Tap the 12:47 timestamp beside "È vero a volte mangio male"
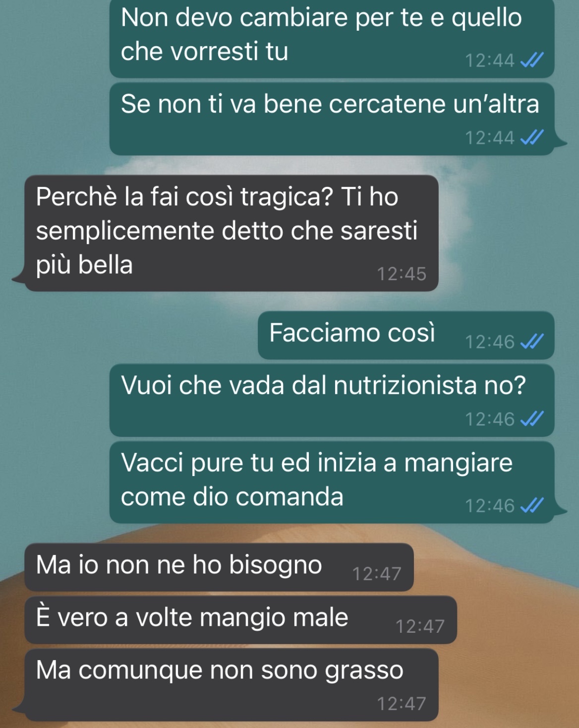The width and height of the screenshot is (579, 728). click(420, 626)
